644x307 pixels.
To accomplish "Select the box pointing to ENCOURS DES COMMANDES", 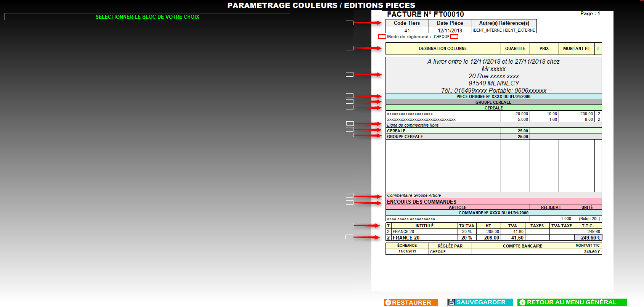I will pyautogui.click(x=349, y=203).
